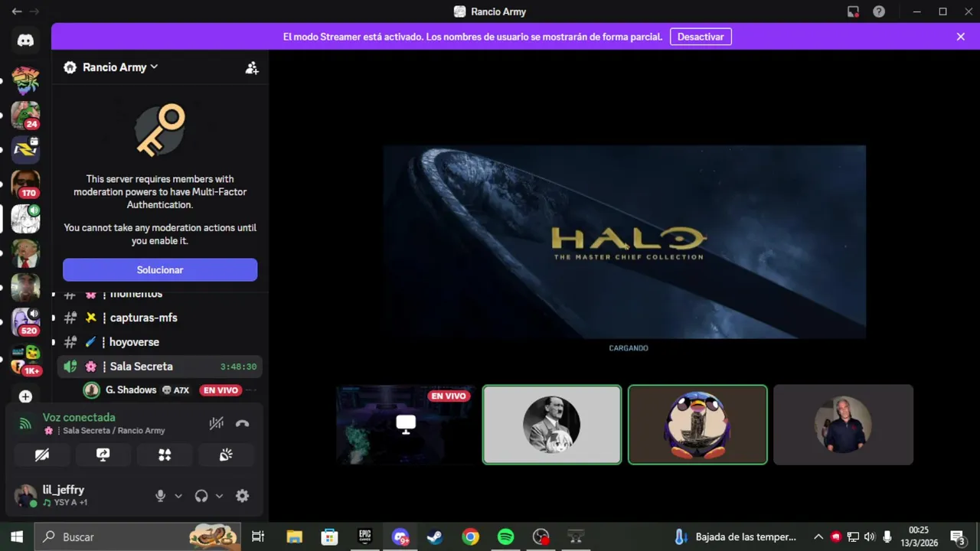This screenshot has width=980, height=551.
Task: Open the system volume tray icon
Action: point(869,536)
